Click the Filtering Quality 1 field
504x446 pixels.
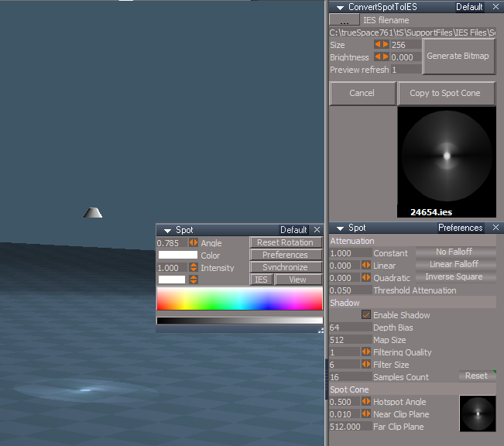[x=345, y=352]
